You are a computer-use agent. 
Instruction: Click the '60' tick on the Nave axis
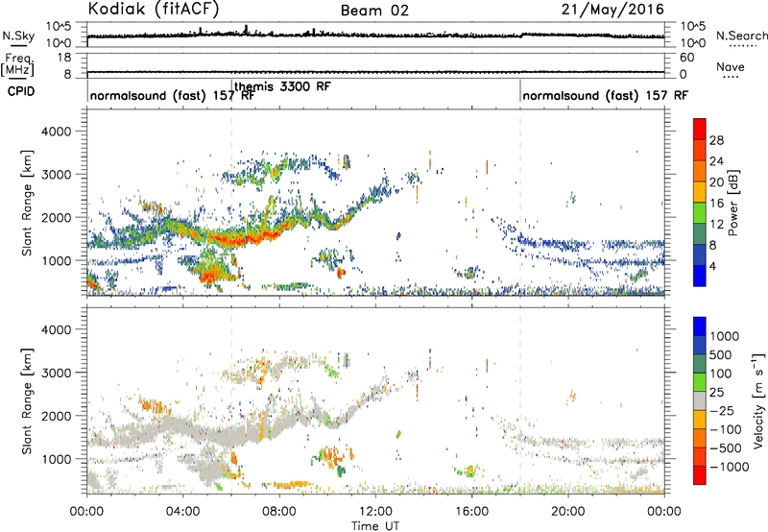click(687, 58)
